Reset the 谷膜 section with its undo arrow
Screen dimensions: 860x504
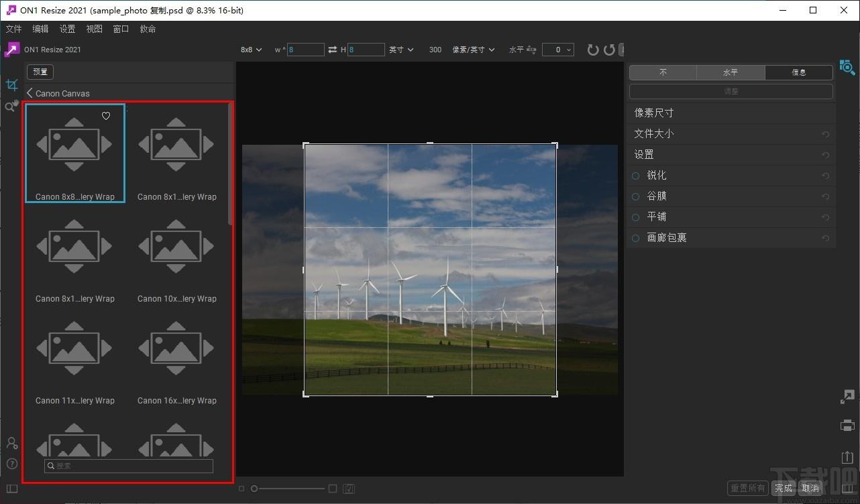826,196
